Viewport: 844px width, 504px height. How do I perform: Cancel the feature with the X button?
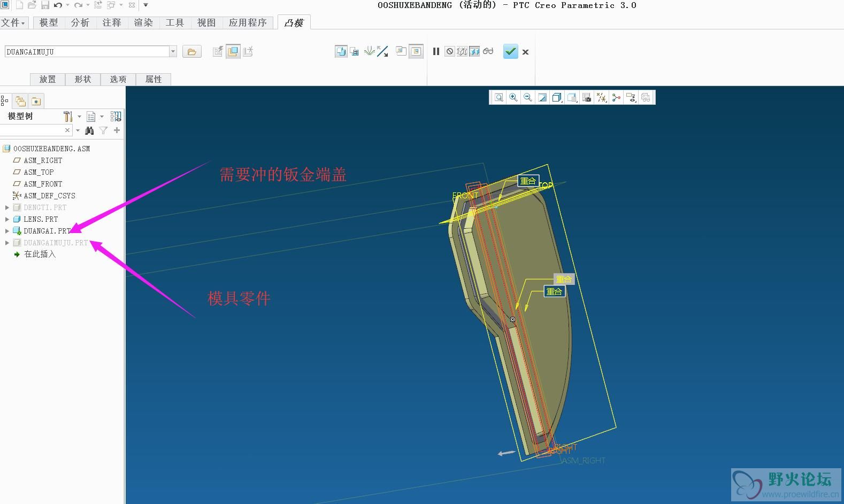point(525,52)
